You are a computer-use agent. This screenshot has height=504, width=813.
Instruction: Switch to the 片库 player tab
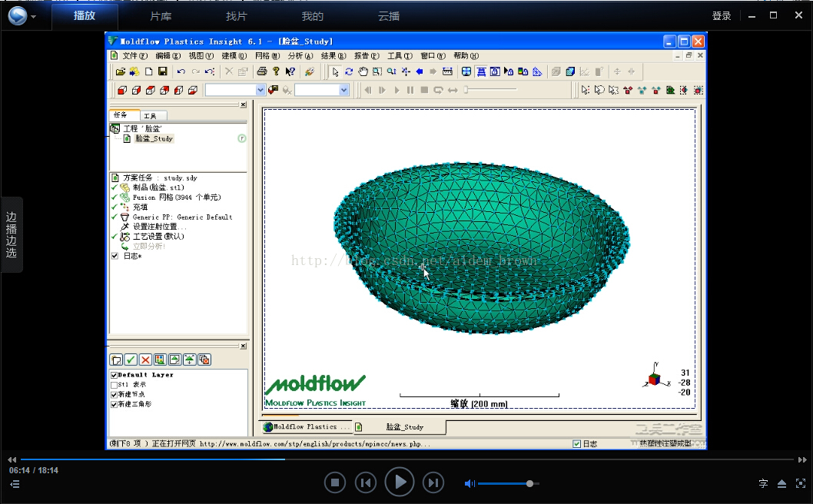coord(161,17)
